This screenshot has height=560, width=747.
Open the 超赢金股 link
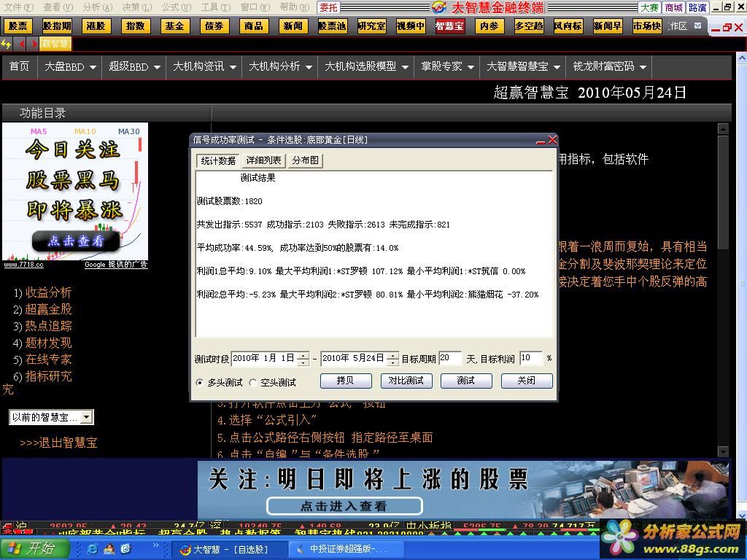click(x=48, y=309)
